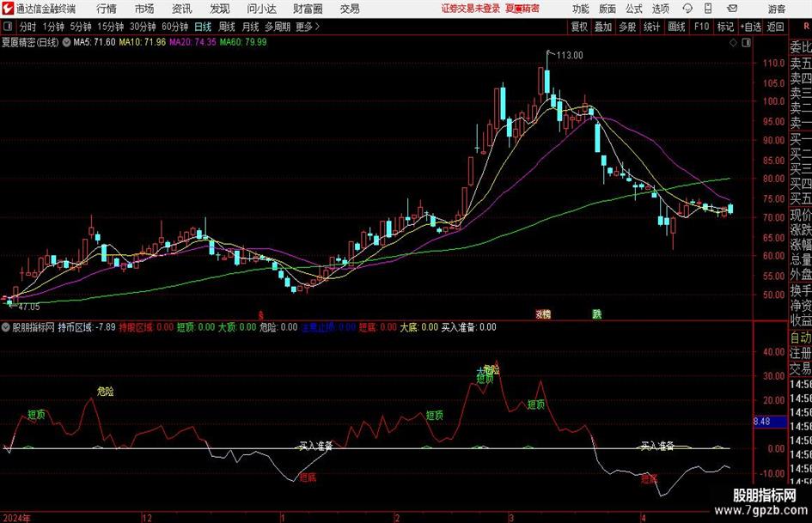Screen dimensions: 812x523
Task: Click the 113.00 high price label
Action: click(x=570, y=56)
